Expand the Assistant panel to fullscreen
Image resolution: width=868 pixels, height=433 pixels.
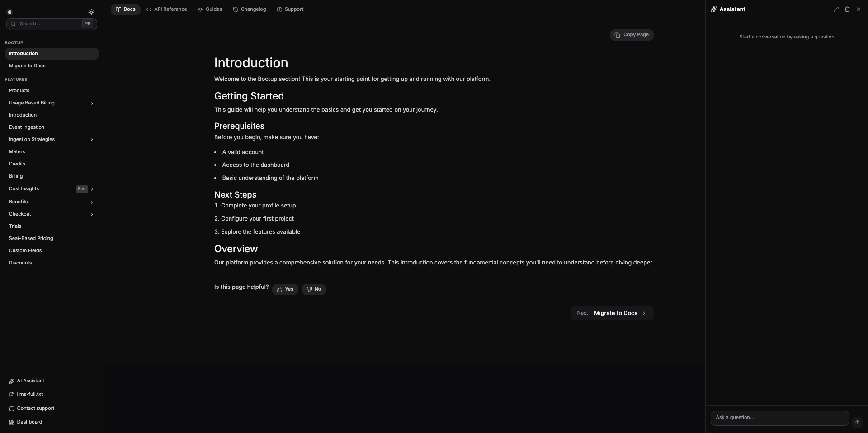point(836,9)
